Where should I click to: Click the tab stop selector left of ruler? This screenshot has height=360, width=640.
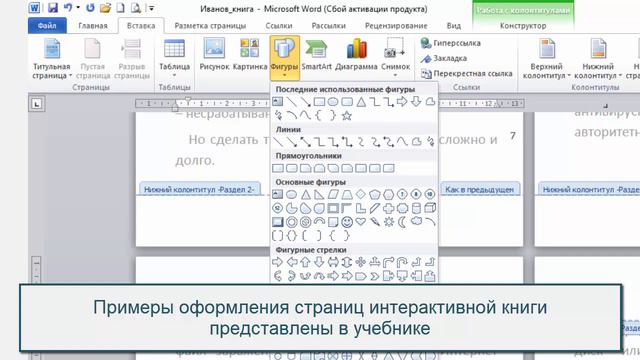pyautogui.click(x=36, y=104)
